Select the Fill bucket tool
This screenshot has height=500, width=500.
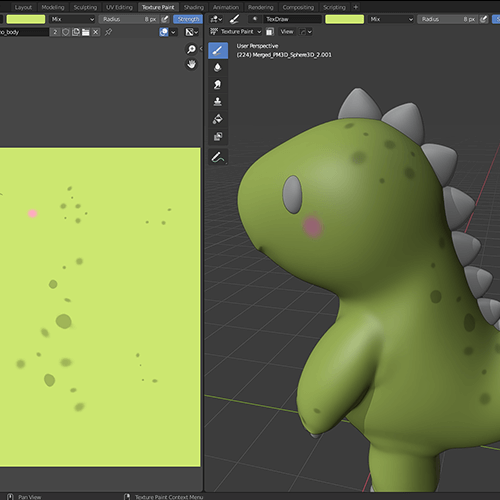[x=218, y=119]
